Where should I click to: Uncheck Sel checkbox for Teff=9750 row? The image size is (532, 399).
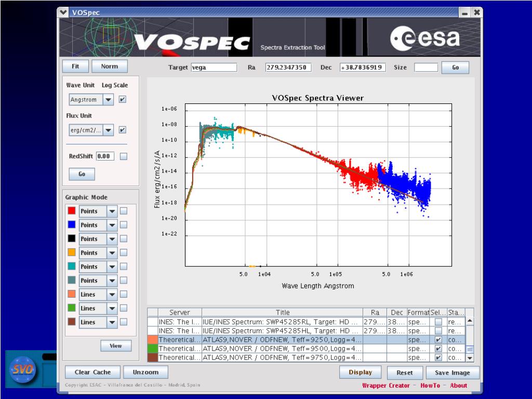coord(438,357)
